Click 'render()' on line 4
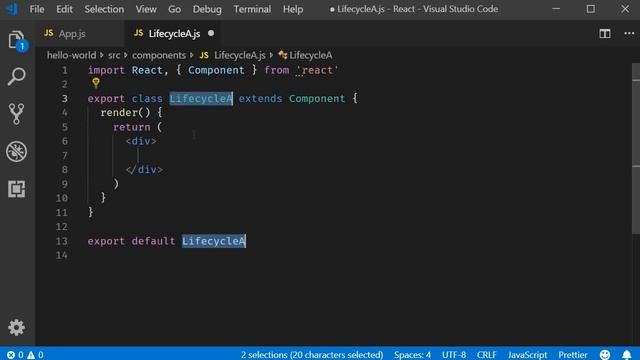640x360 pixels. [125, 113]
